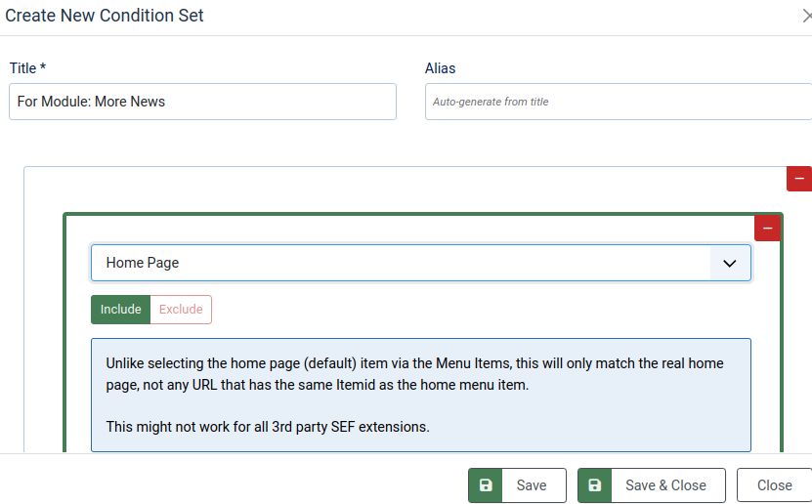Click the Alias field label
Screen dimensions: 812x504
coord(441,68)
